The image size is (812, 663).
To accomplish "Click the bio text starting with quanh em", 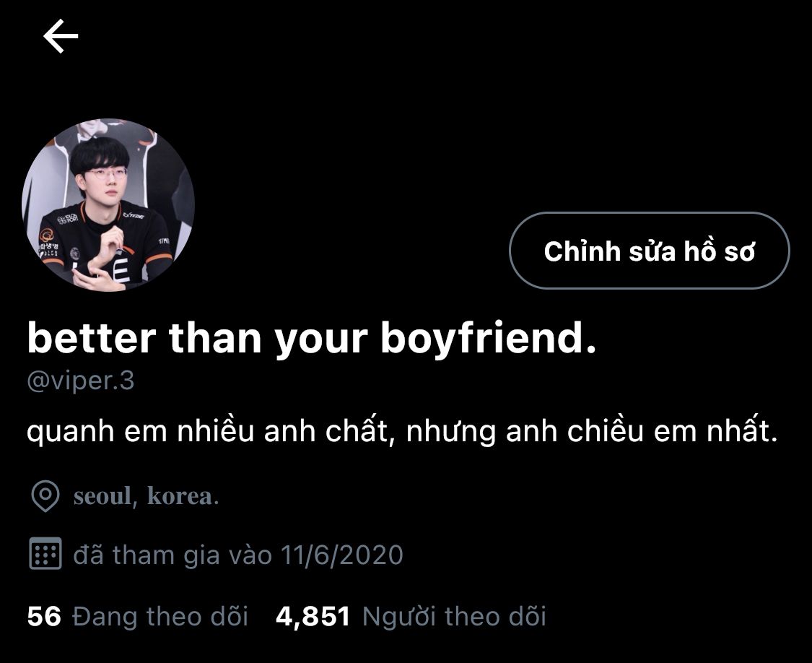I will point(402,430).
